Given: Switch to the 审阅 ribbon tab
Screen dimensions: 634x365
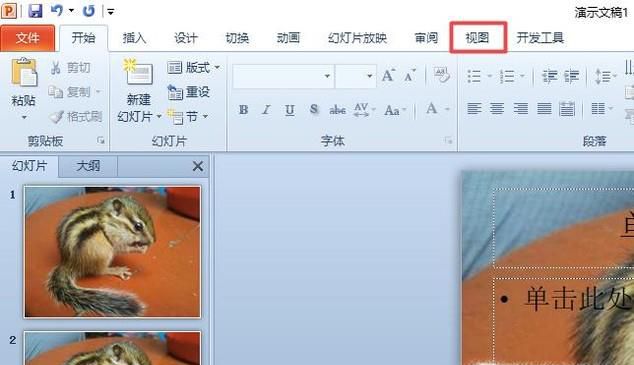Looking at the screenshot, I should (x=426, y=38).
